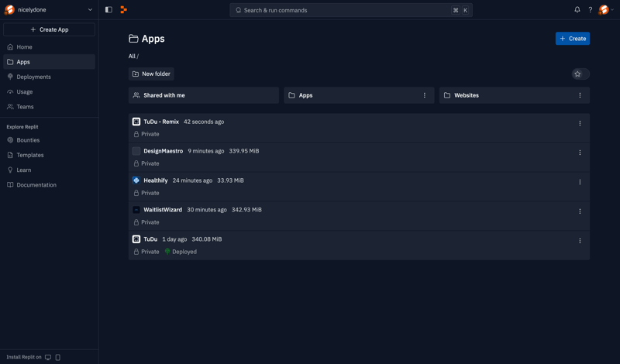Click the Install Replit on text
Viewport: 620px width, 364px height.
pyautogui.click(x=24, y=357)
